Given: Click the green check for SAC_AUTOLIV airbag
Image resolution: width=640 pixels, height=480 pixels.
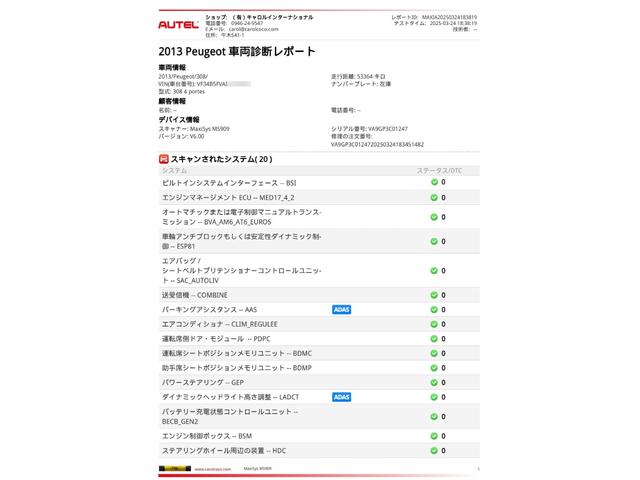Looking at the screenshot, I should click(434, 271).
